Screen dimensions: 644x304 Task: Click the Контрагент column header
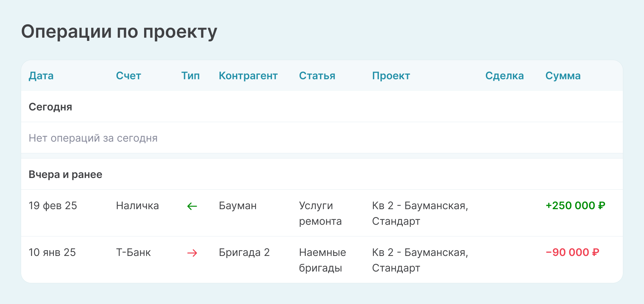click(x=248, y=76)
